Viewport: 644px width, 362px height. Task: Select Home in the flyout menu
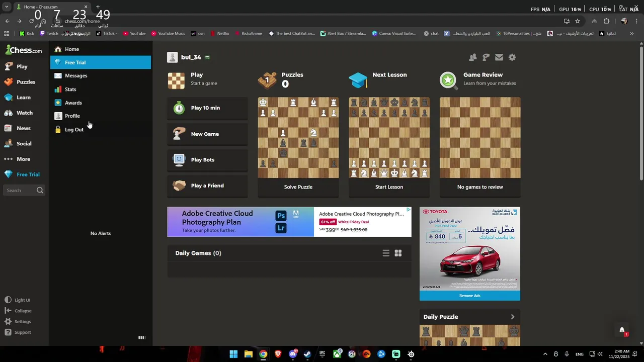pos(101,49)
